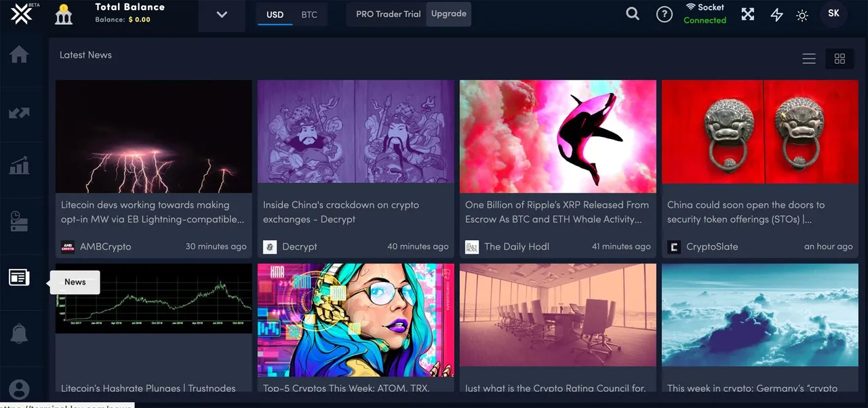868x408 pixels.
Task: Click the AMBCrypto source name
Action: point(105,247)
